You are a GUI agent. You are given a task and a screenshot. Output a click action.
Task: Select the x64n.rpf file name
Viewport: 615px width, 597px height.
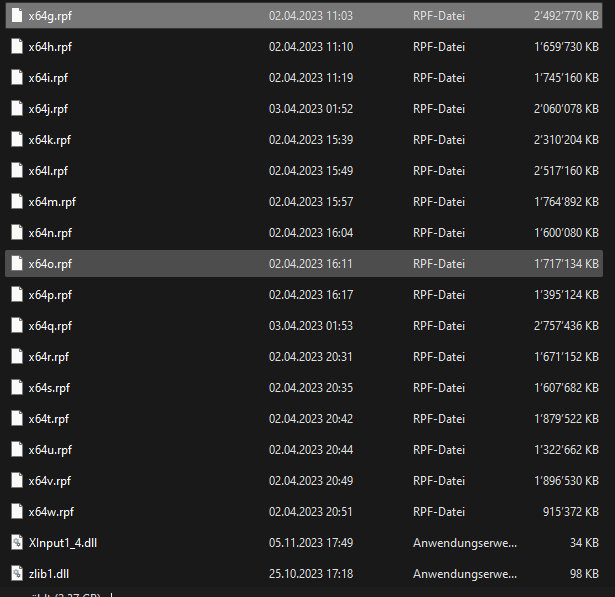50,233
